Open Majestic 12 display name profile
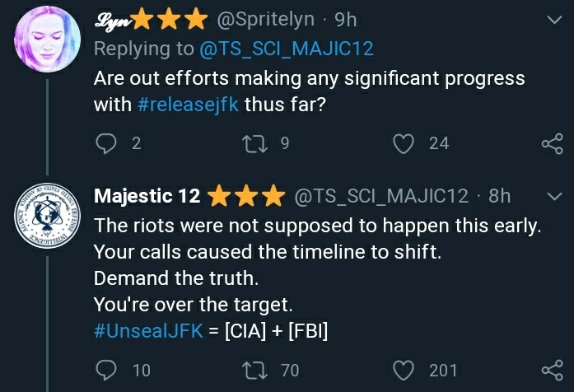The height and width of the screenshot is (392, 574). pos(147,196)
